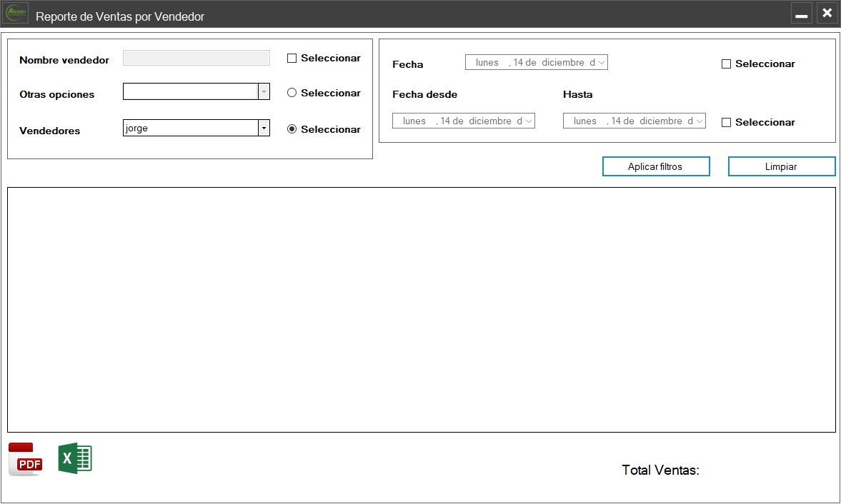Choose the Vendedores radio button
This screenshot has height=504, width=841.
[x=292, y=129]
